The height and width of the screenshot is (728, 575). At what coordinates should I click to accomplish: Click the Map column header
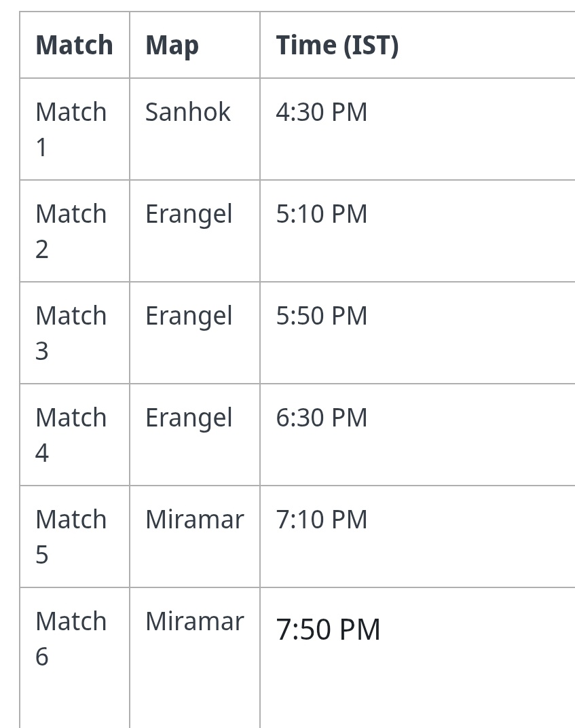(x=172, y=45)
